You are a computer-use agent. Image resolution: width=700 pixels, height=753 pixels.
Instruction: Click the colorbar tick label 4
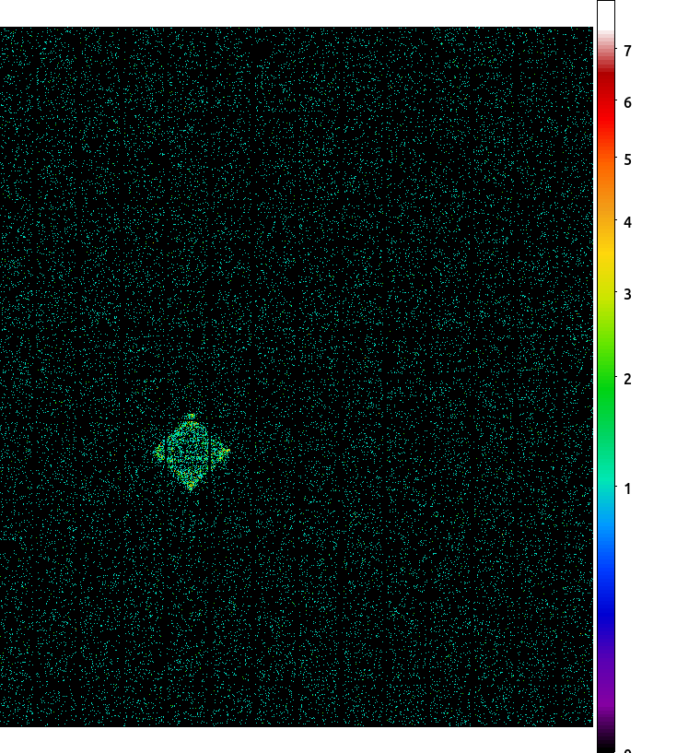(627, 222)
